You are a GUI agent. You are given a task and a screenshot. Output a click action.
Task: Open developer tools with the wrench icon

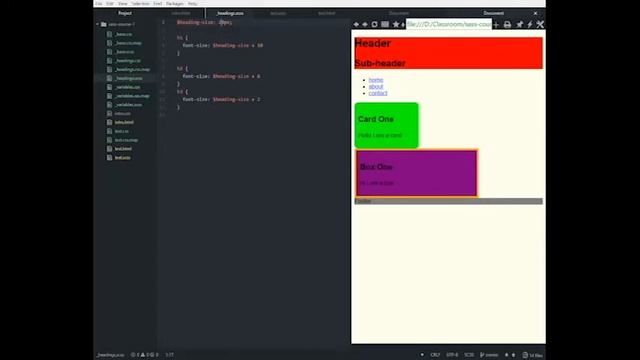point(540,24)
